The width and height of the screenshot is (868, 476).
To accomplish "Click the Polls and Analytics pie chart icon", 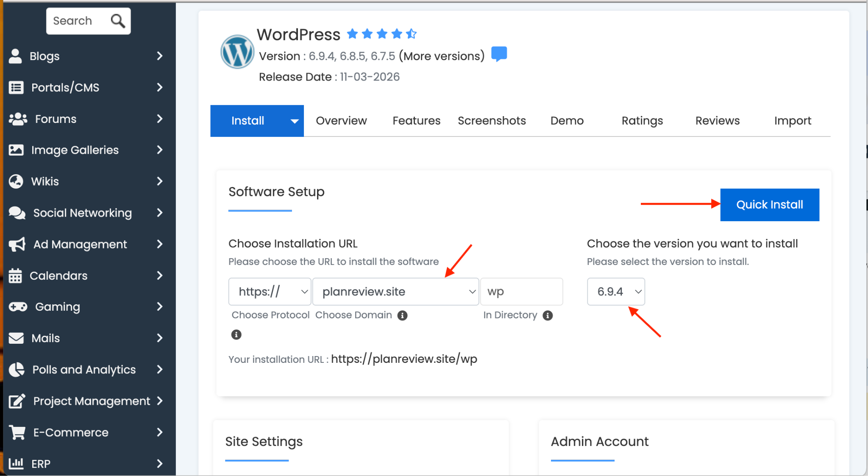I will (17, 370).
